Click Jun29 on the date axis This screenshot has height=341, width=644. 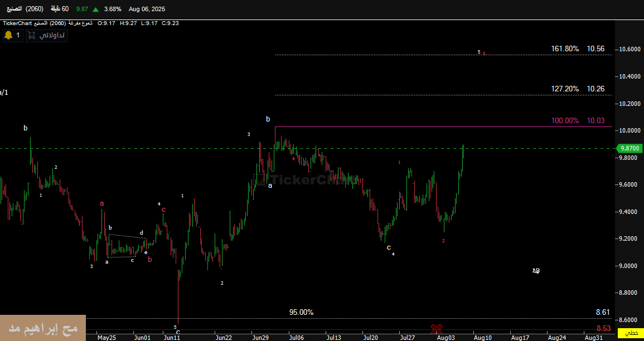point(260,338)
